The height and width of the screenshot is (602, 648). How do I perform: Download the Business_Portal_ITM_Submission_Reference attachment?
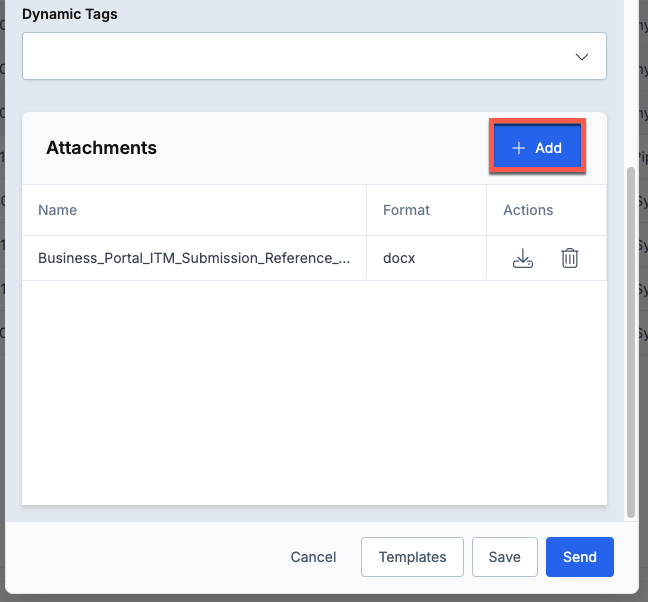pyautogui.click(x=523, y=258)
